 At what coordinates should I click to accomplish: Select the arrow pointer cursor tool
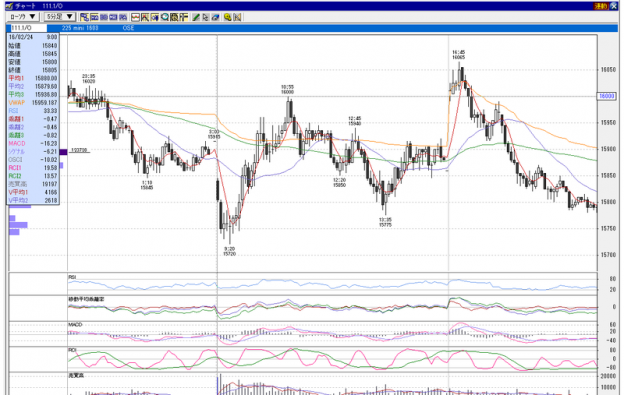205,17
